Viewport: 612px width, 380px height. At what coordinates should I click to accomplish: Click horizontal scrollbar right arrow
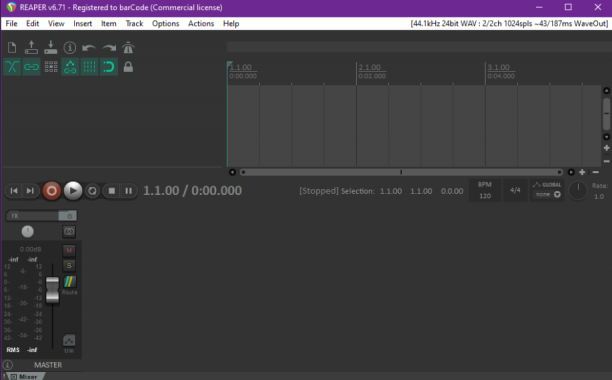[571, 172]
